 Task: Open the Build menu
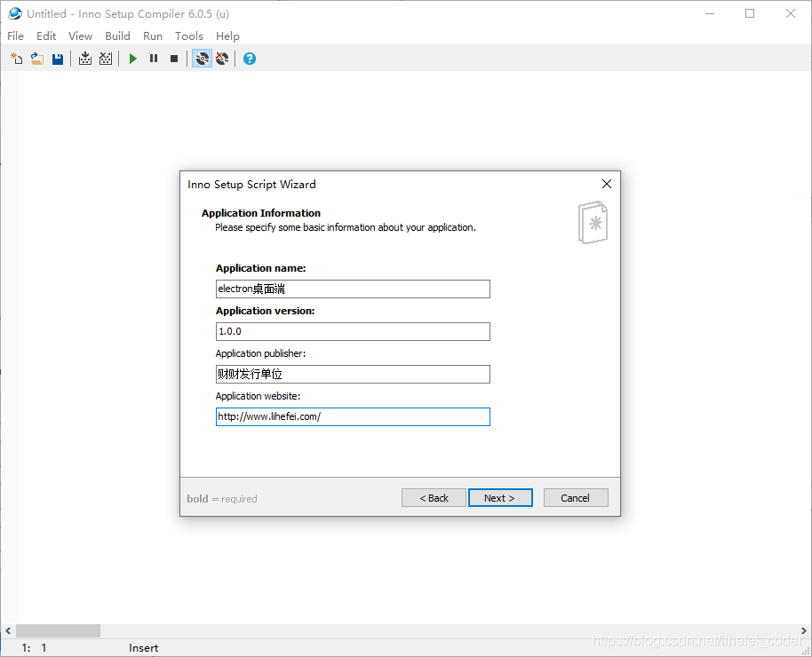click(117, 36)
